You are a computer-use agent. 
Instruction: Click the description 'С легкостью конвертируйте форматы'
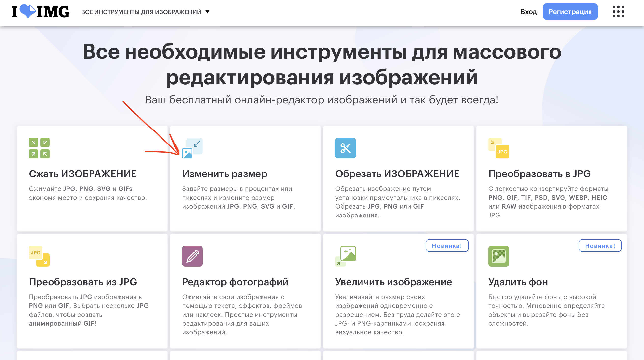(548, 202)
